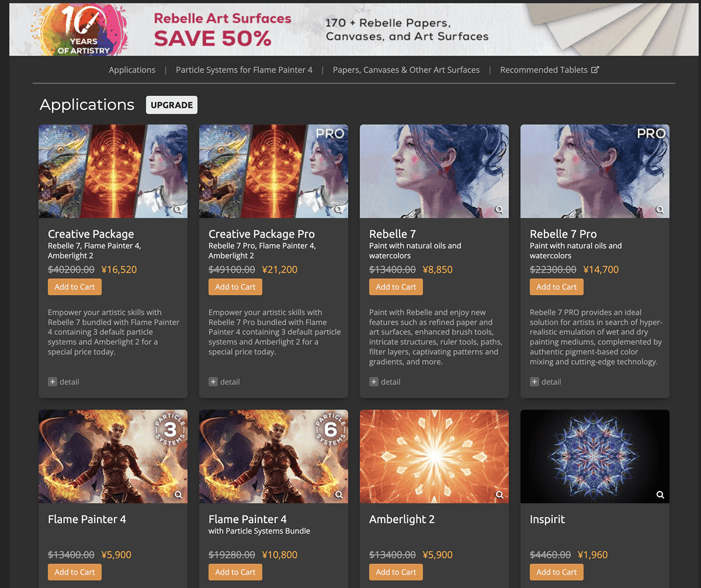View the Rebelle 7 portrait thumbnail

pos(434,171)
